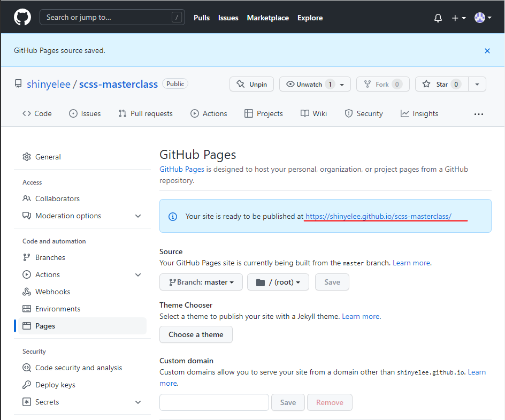Click the repository book icon beside shinyelee

click(x=18, y=84)
